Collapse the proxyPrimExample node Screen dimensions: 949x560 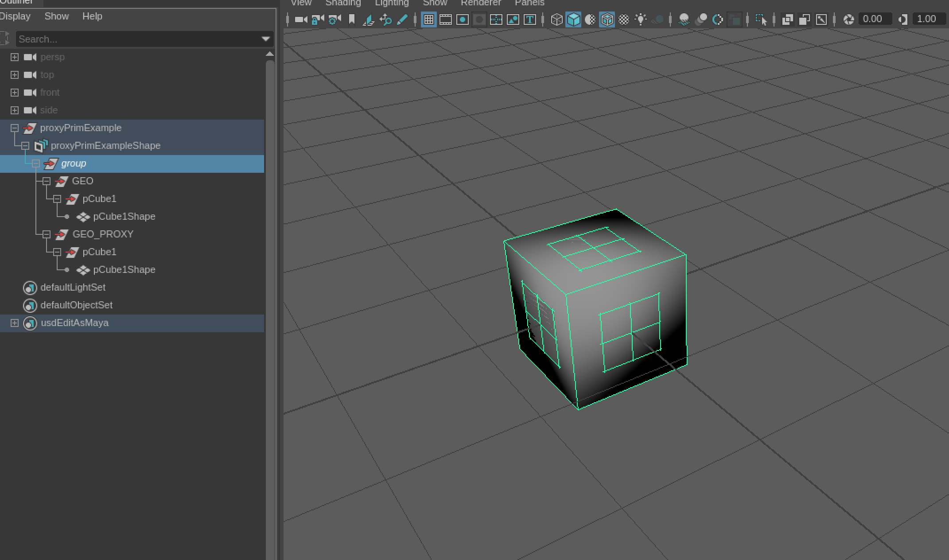(x=15, y=128)
